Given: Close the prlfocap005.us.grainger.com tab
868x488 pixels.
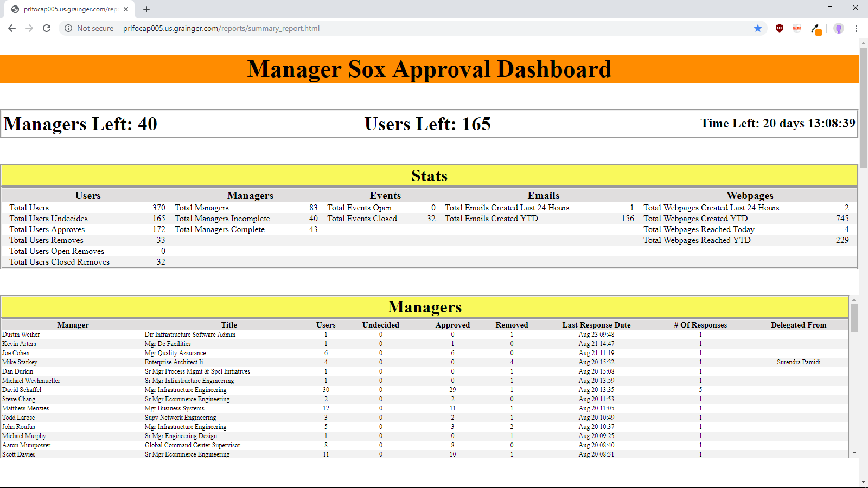Looking at the screenshot, I should click(126, 9).
